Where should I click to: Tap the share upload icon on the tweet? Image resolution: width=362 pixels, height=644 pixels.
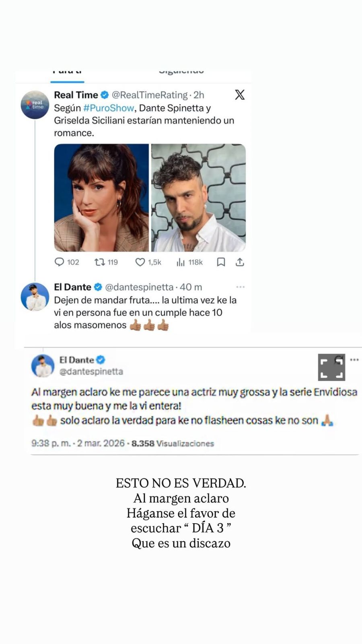240,262
